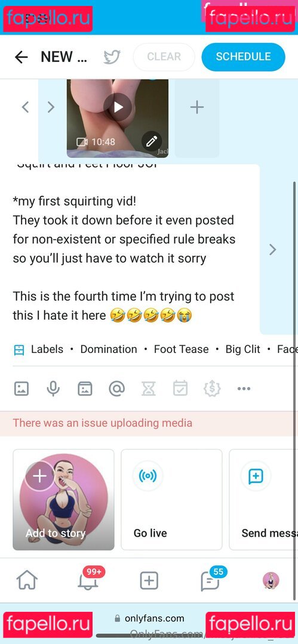Viewport: 298px width, 644px height.
Task: Edit the video with pencil icon
Action: pyautogui.click(x=152, y=142)
